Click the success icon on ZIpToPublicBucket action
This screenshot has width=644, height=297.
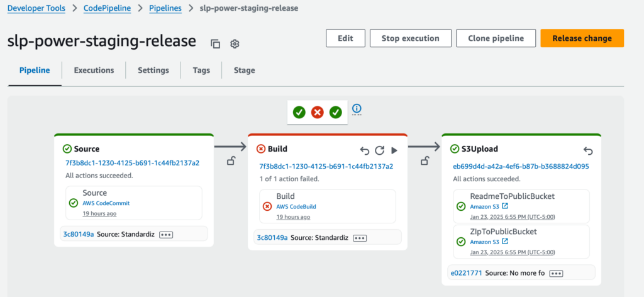[x=461, y=242]
